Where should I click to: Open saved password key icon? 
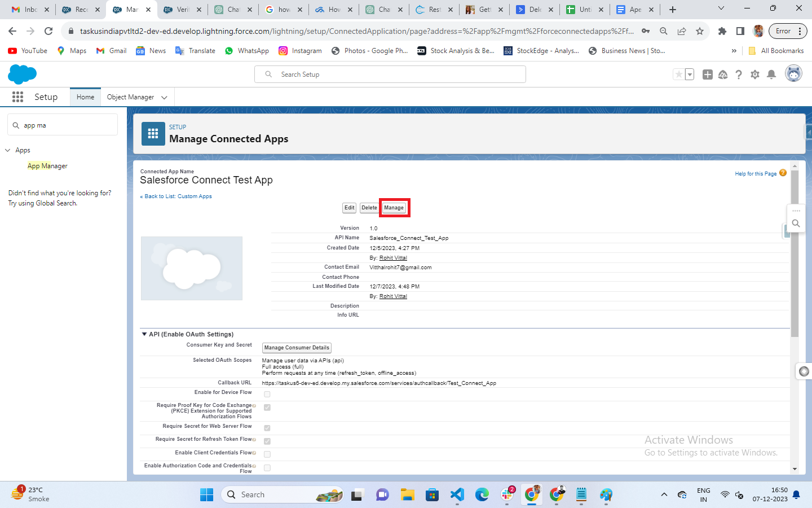tap(646, 31)
